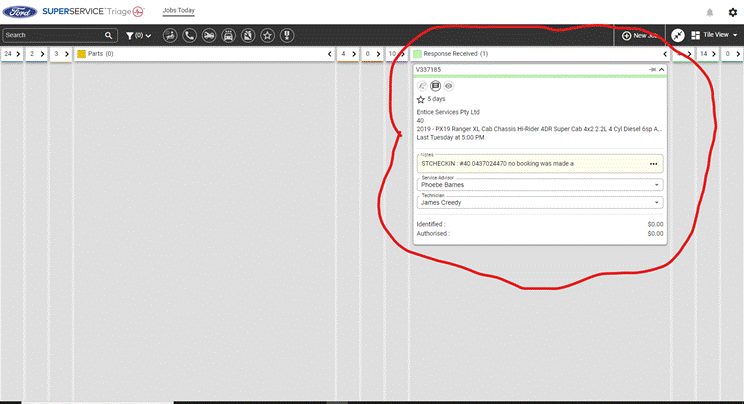This screenshot has width=744, height=404.
Task: Click job number V337185
Action: coord(428,70)
